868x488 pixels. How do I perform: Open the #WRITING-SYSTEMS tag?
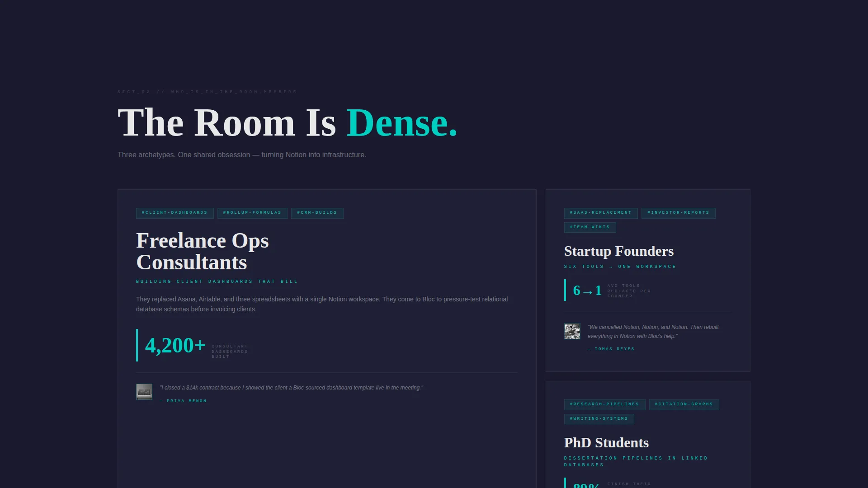[599, 419]
